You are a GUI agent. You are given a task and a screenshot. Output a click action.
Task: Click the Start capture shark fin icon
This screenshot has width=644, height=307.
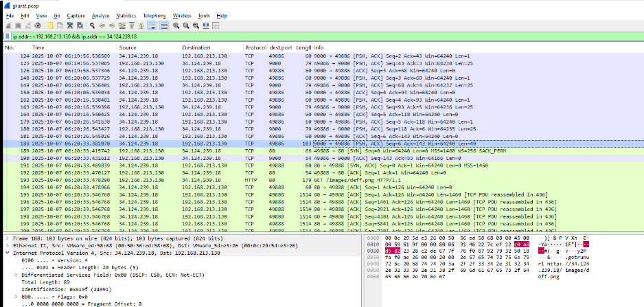[x=8, y=25]
